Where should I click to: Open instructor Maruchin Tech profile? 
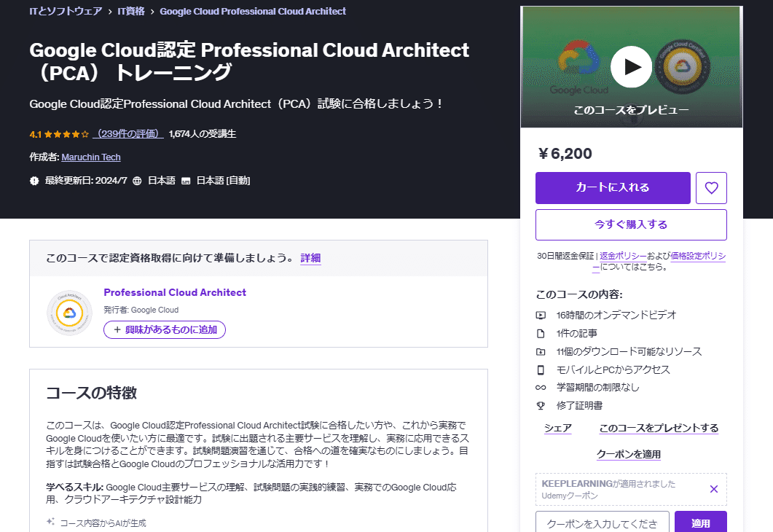click(91, 157)
